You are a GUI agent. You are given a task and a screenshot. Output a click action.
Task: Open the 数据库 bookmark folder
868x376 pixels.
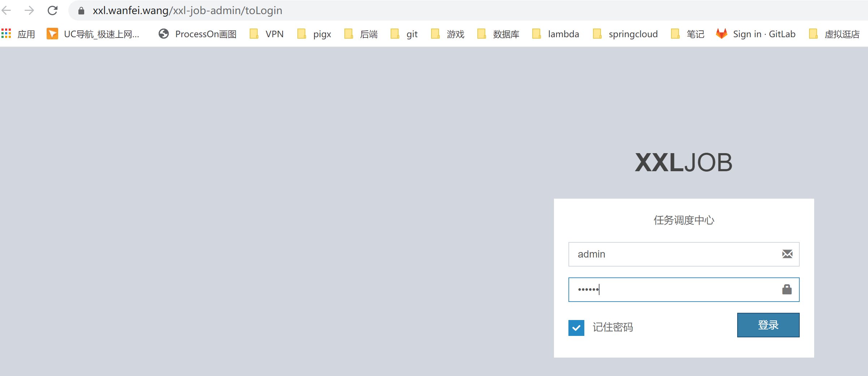pyautogui.click(x=498, y=34)
